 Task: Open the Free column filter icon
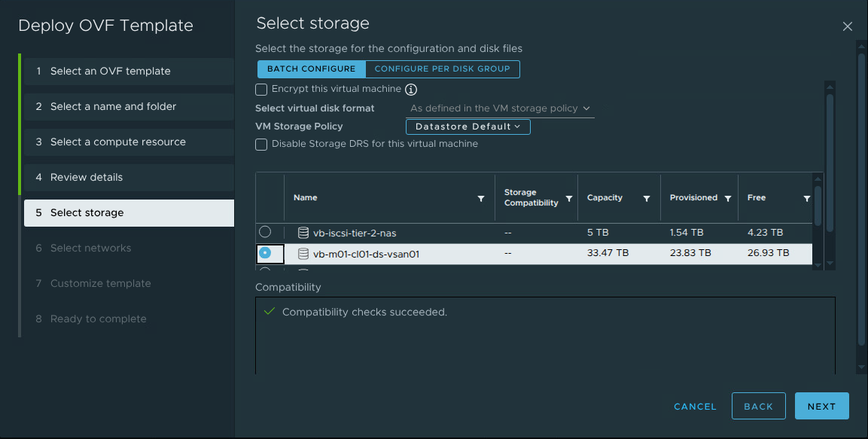point(807,199)
